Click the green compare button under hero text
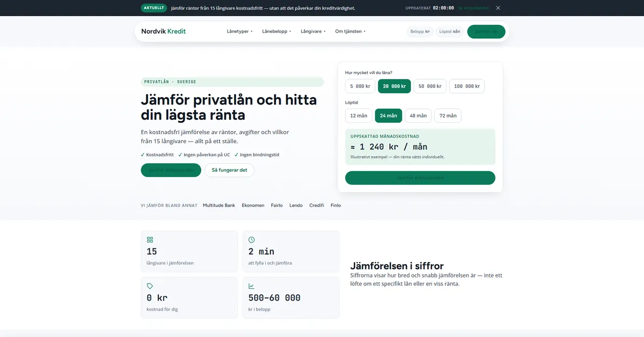This screenshot has width=644, height=337. point(171,170)
